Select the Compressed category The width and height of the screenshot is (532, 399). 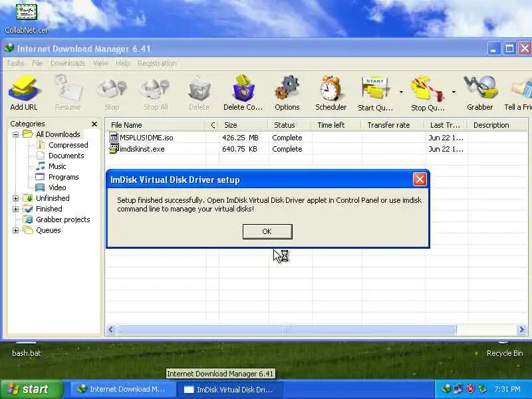coord(68,145)
